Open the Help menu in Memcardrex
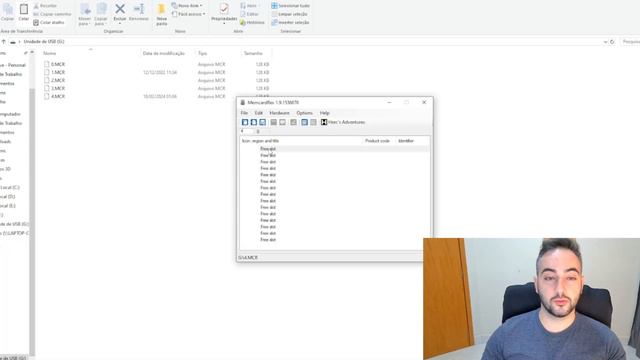Viewport: 640px width, 360px height. pos(324,113)
